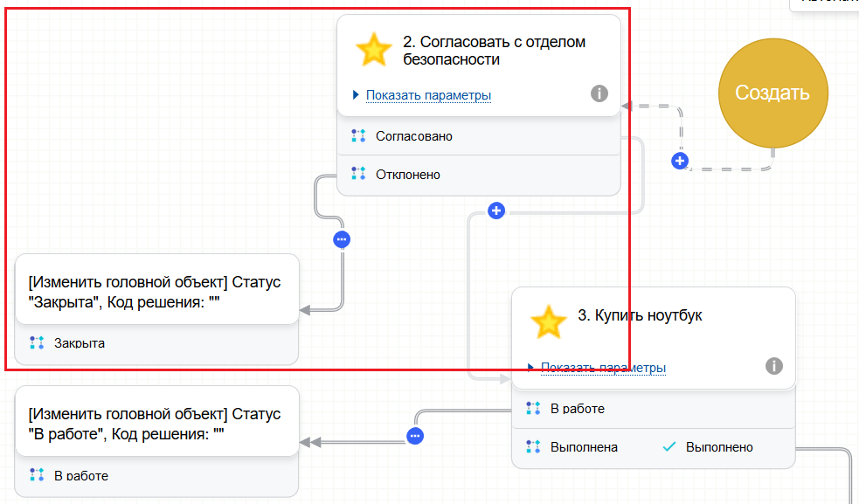
Task: Click plus button on dashed connector near Создать
Action: tap(679, 161)
